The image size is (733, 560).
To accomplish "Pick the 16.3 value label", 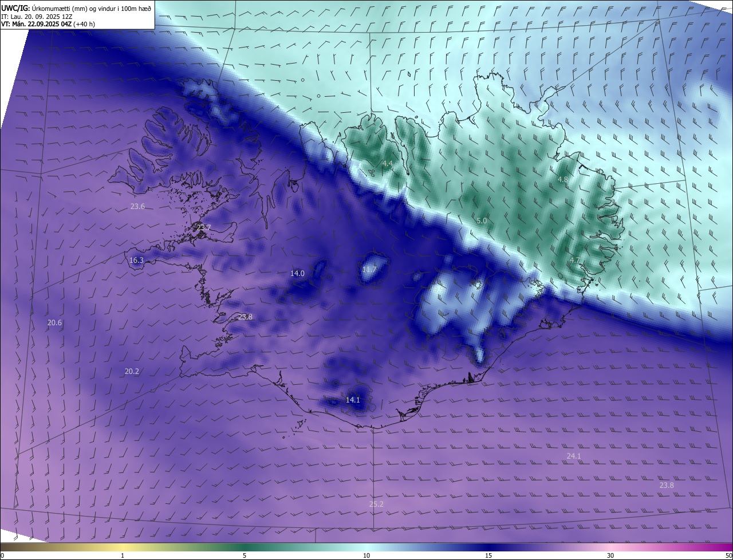I will tap(136, 260).
